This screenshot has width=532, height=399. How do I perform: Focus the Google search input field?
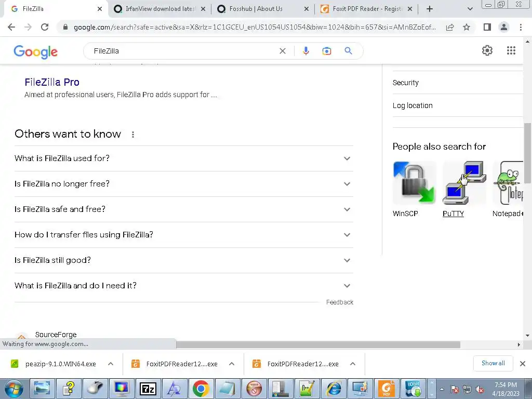pos(183,51)
